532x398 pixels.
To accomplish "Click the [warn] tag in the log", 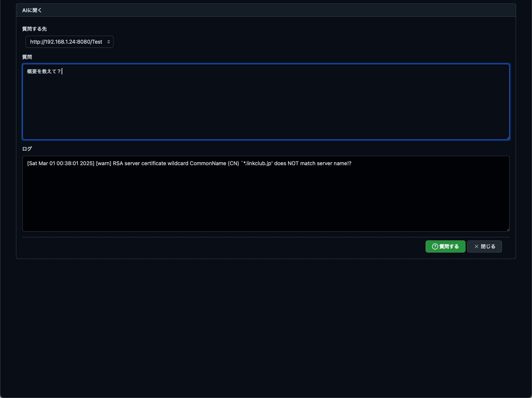I will pyautogui.click(x=103, y=163).
